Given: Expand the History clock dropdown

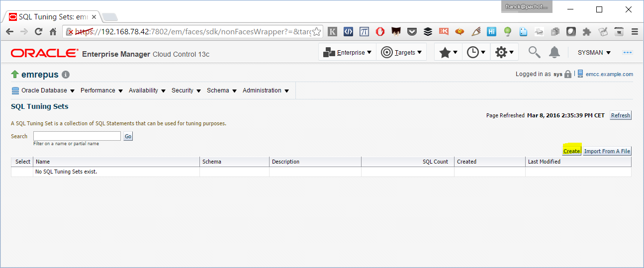Looking at the screenshot, I should point(476,52).
